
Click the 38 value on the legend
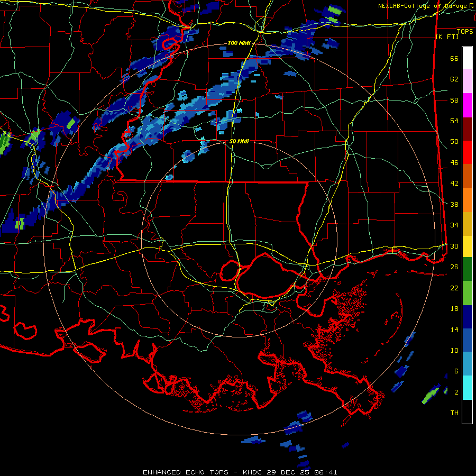(x=454, y=204)
